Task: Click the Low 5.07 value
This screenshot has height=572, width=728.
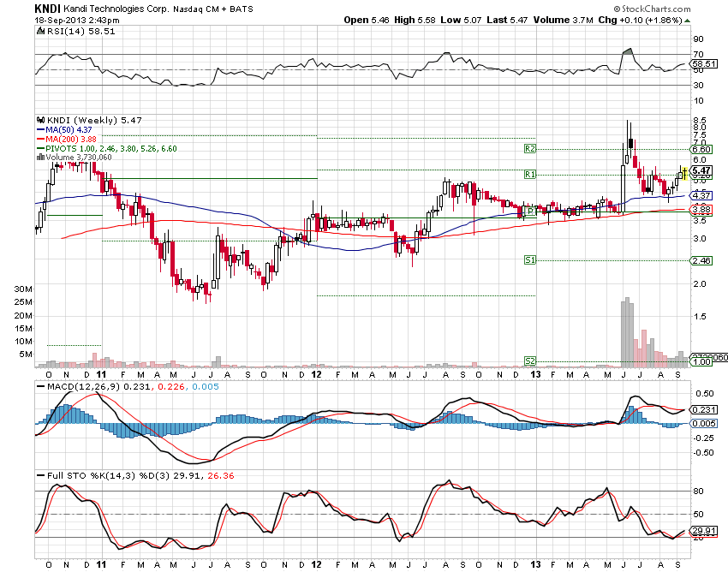Action: click(461, 20)
